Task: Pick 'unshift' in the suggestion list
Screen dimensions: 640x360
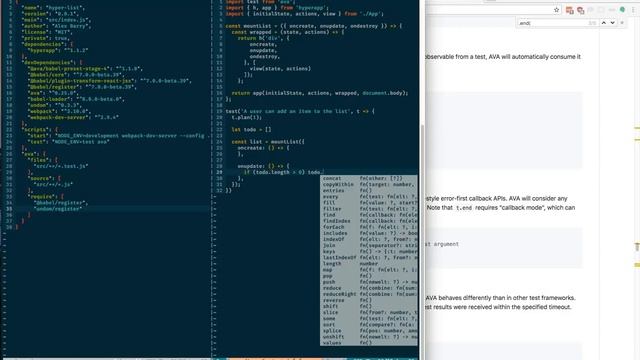Action: [x=369, y=337]
